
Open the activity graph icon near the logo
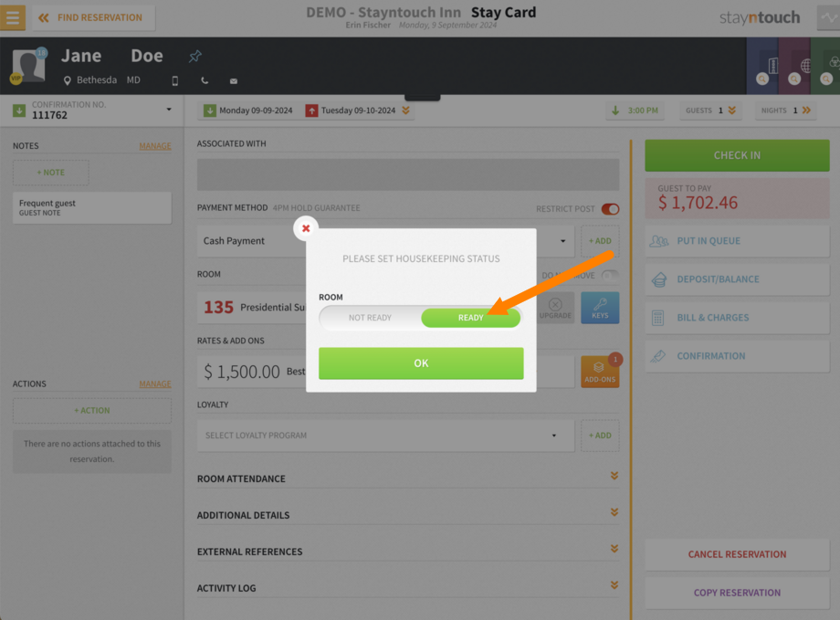pyautogui.click(x=828, y=17)
